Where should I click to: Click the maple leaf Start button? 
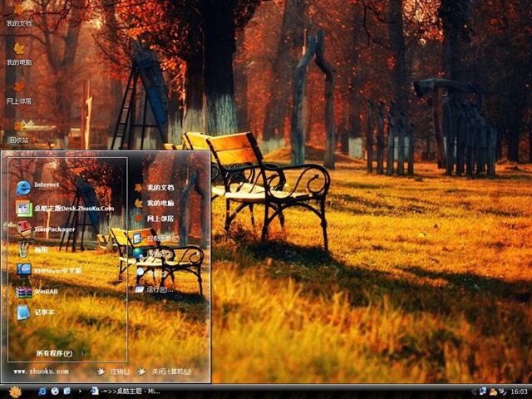[15, 391]
